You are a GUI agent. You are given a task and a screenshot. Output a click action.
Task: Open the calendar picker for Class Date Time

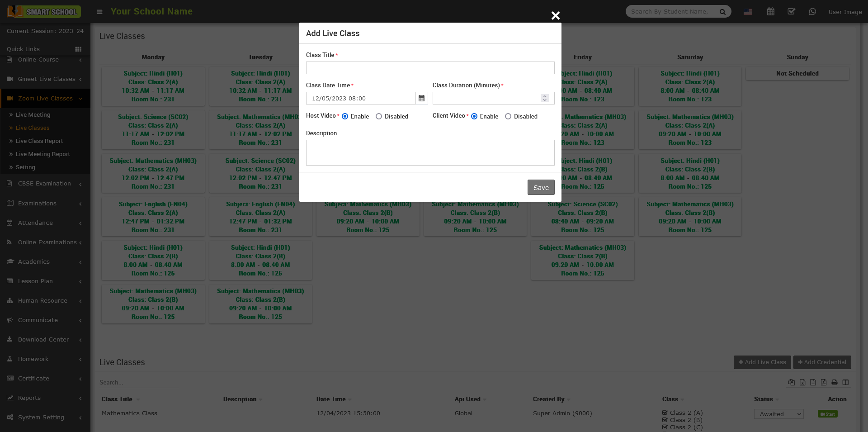point(421,98)
